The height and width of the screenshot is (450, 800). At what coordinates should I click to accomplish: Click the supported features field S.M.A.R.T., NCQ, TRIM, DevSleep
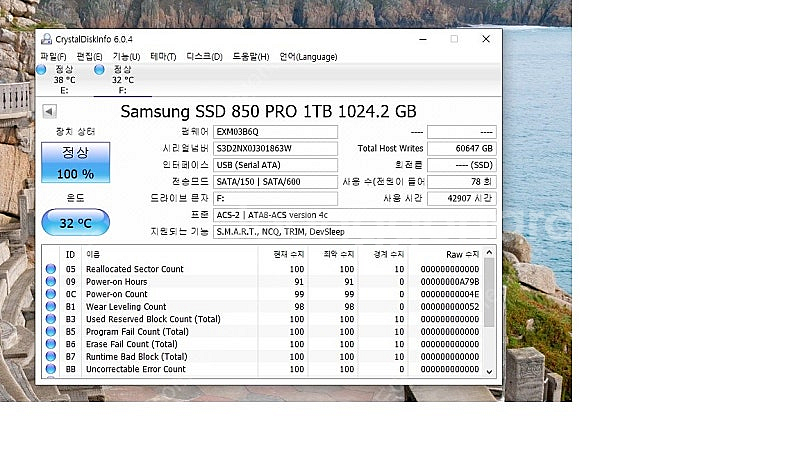click(x=355, y=232)
